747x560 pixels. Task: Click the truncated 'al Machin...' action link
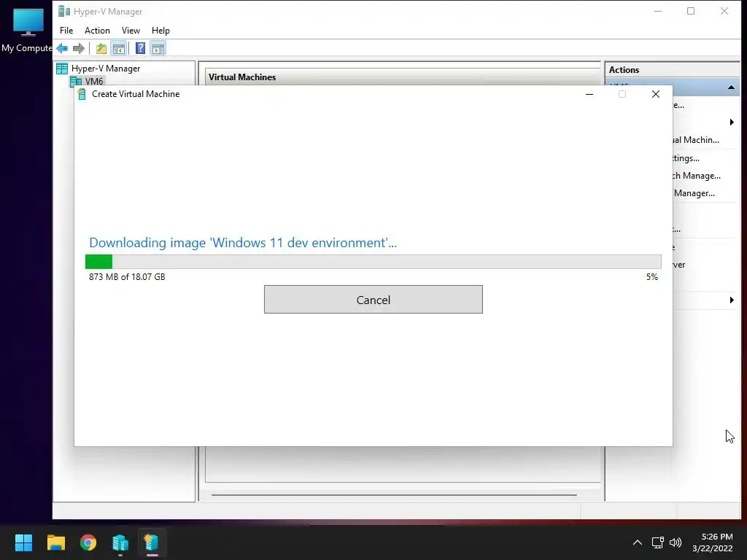696,140
